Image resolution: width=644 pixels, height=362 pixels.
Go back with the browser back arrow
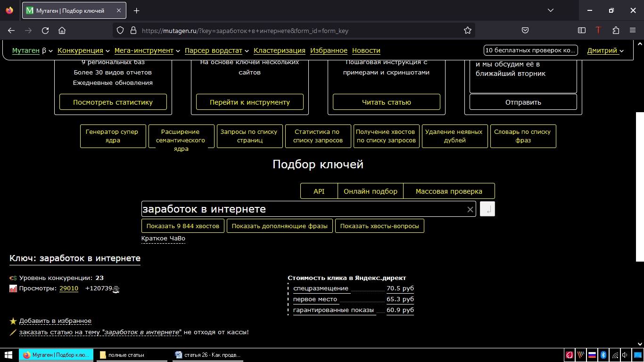[11, 30]
